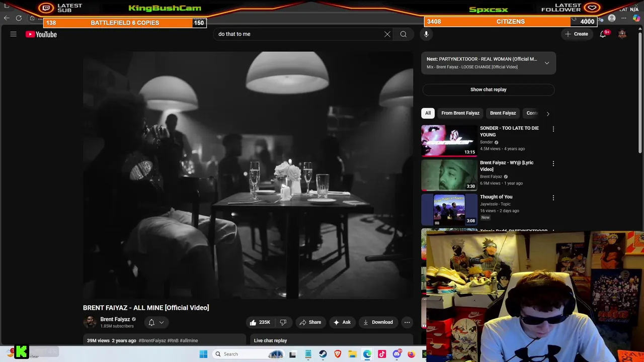Click the Jaywissle - Topic channel name
This screenshot has height=362, width=644.
pos(495,204)
